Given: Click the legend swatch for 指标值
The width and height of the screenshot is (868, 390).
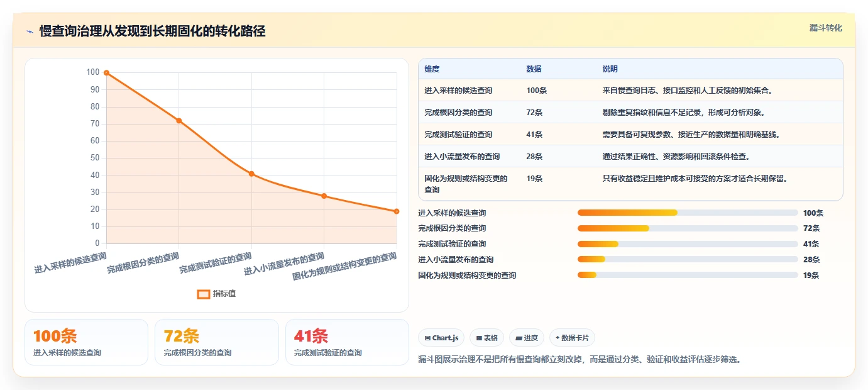Looking at the screenshot, I should pyautogui.click(x=204, y=294).
